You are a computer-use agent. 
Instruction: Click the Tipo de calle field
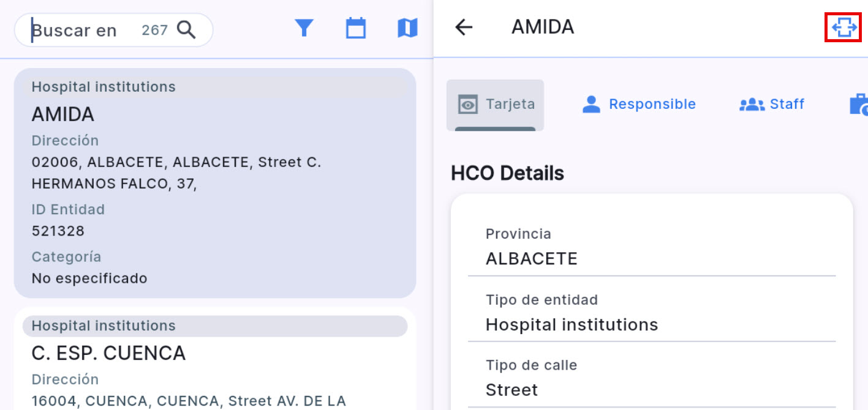511,390
